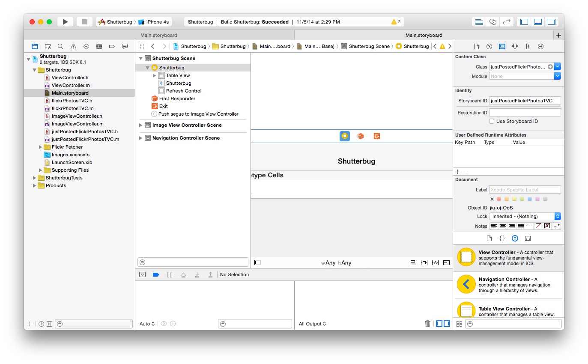Open the All Output console dropdown
The image size is (588, 364).
tap(313, 324)
